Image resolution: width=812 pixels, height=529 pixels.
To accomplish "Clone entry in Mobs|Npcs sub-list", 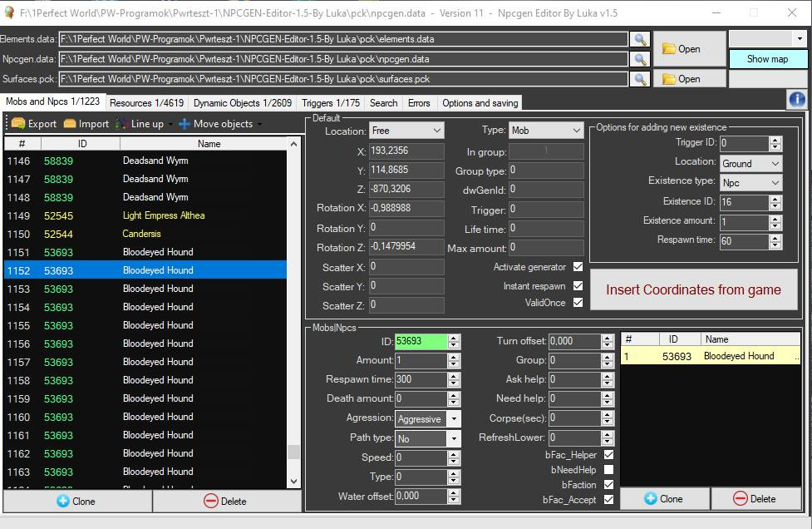I will (664, 499).
